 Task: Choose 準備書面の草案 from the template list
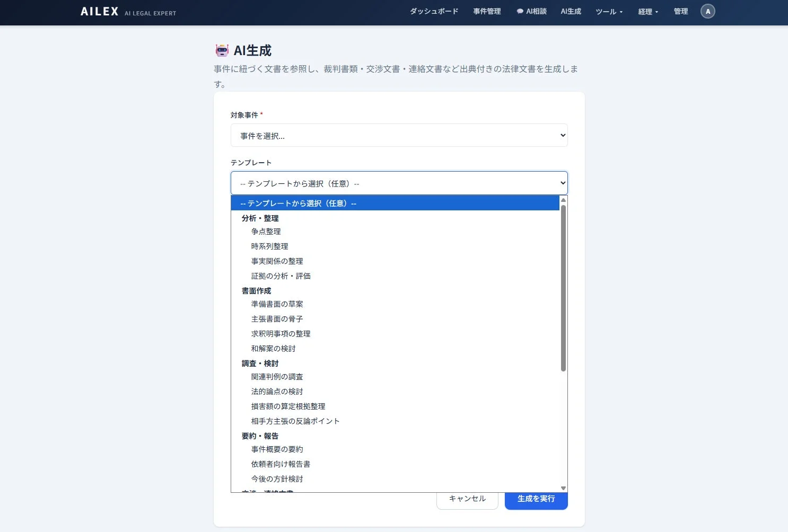(277, 304)
